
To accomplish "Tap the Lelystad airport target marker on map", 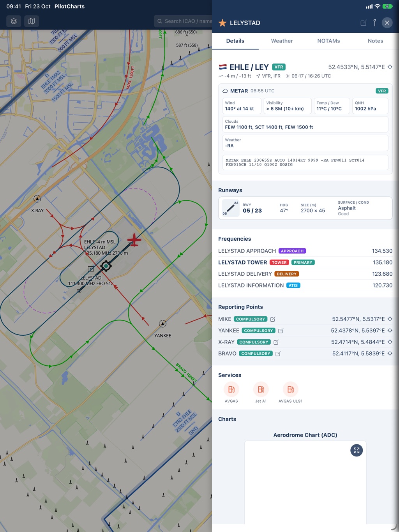I will [106, 266].
